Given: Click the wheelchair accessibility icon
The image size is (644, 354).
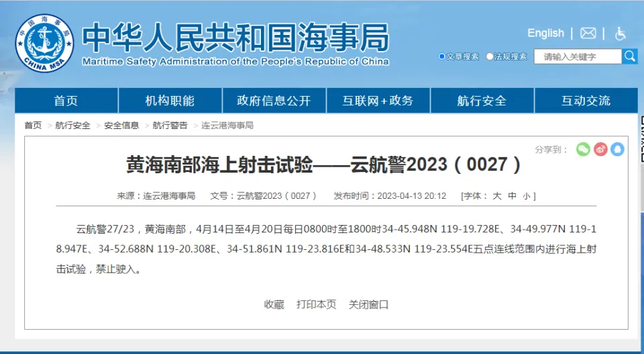Looking at the screenshot, I should [621, 34].
